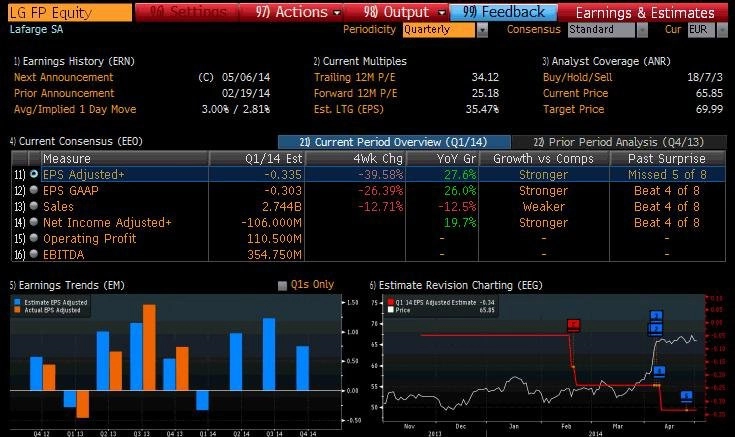
Task: Click the Current Price value 65.85
Action: coord(709,93)
